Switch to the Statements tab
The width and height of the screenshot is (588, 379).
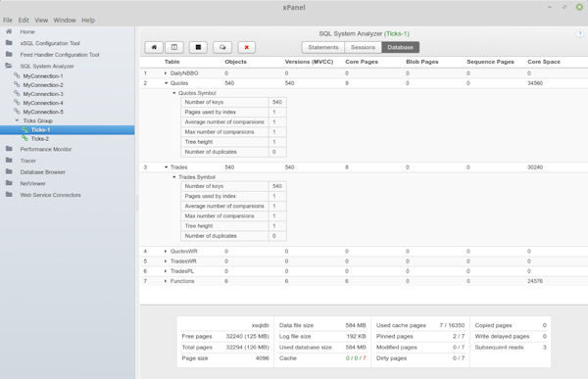[x=323, y=47]
